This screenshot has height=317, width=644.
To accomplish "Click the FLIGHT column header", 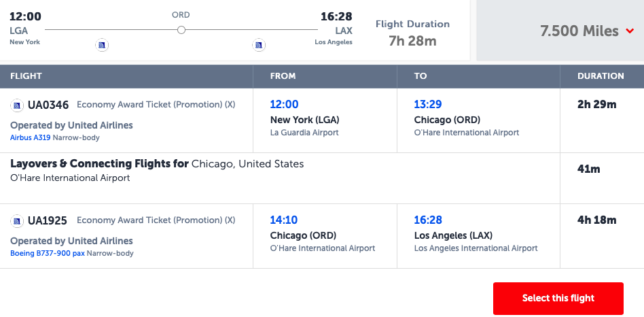I will click(x=26, y=76).
